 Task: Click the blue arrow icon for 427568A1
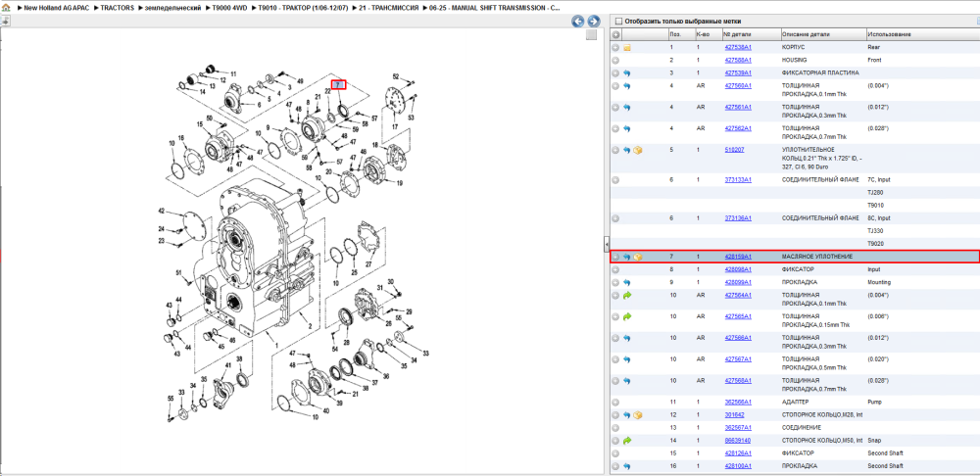coord(627,380)
